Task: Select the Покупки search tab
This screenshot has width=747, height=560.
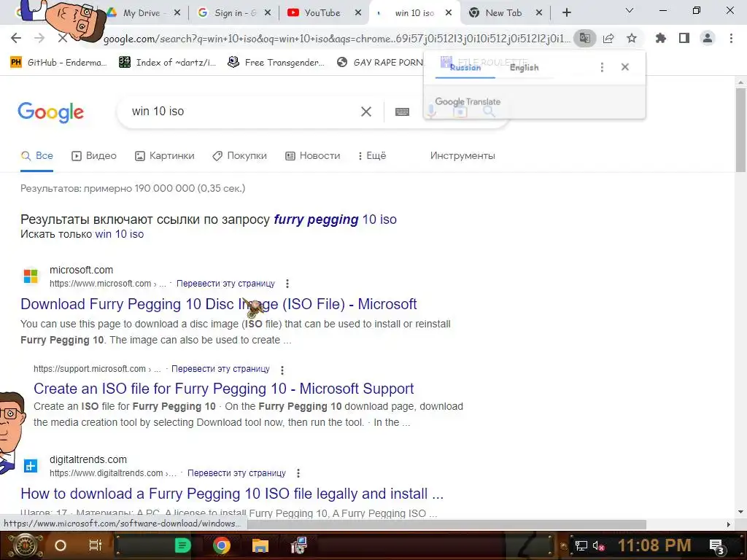Action: tap(239, 156)
